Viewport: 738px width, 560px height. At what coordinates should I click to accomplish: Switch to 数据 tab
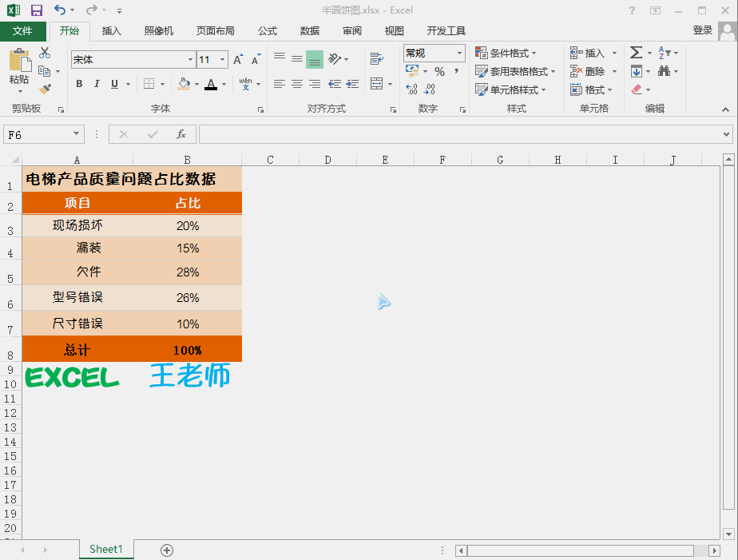[x=310, y=31]
